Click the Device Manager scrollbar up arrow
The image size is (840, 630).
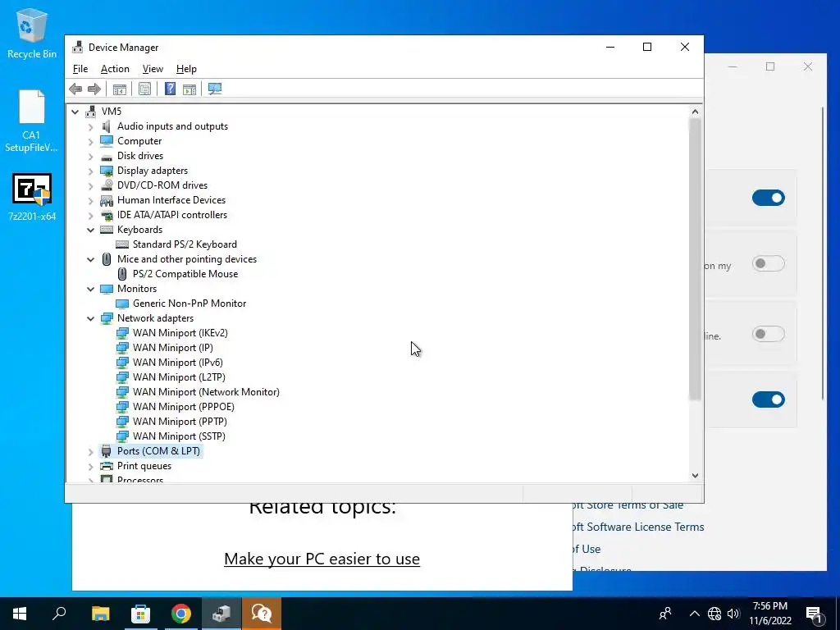point(695,112)
